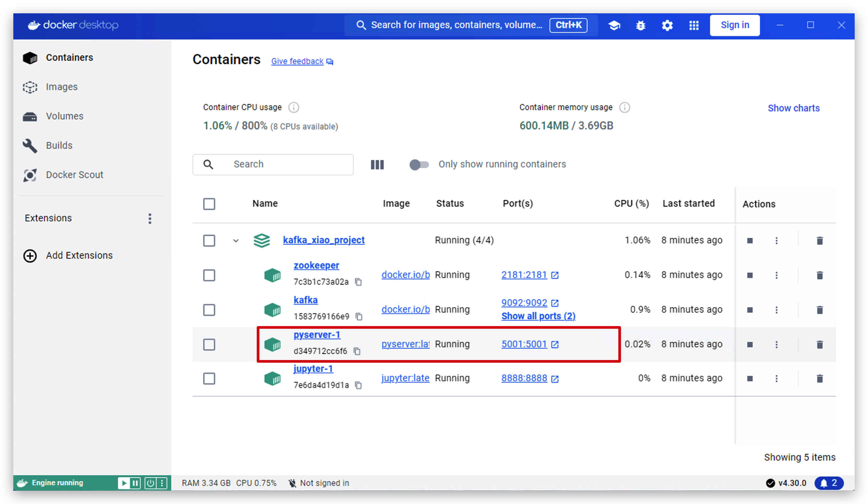Open the Extensions three-dot menu
The height and width of the screenshot is (504, 868).
[150, 219]
